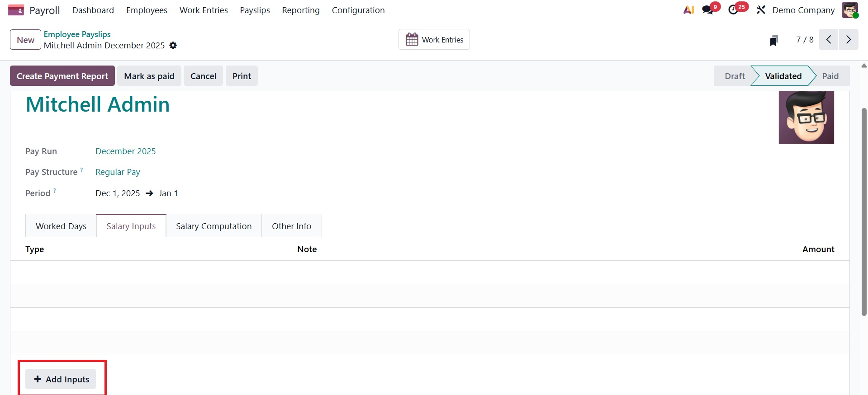Open the AI assistant icon
The height and width of the screenshot is (395, 868).
click(688, 10)
